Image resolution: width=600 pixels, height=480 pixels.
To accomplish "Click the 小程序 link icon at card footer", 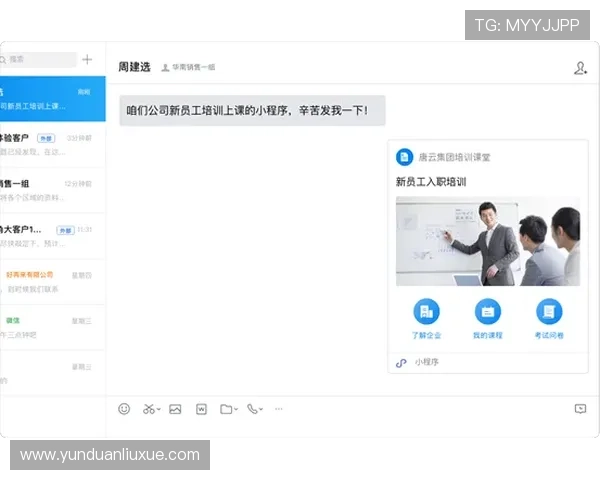I will pyautogui.click(x=401, y=362).
